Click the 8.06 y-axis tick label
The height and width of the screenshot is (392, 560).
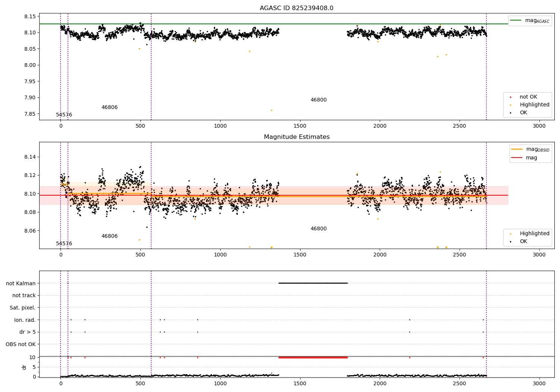(30, 231)
